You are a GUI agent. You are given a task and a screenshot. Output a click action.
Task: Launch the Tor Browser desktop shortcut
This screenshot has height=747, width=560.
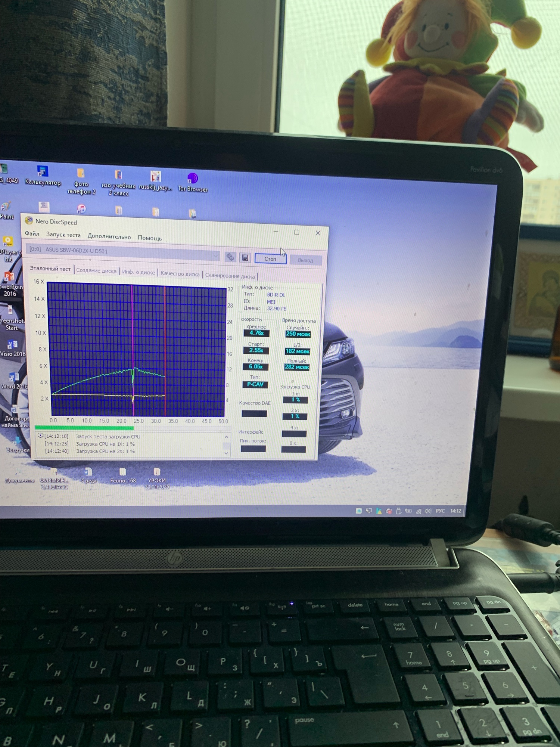[x=193, y=183]
